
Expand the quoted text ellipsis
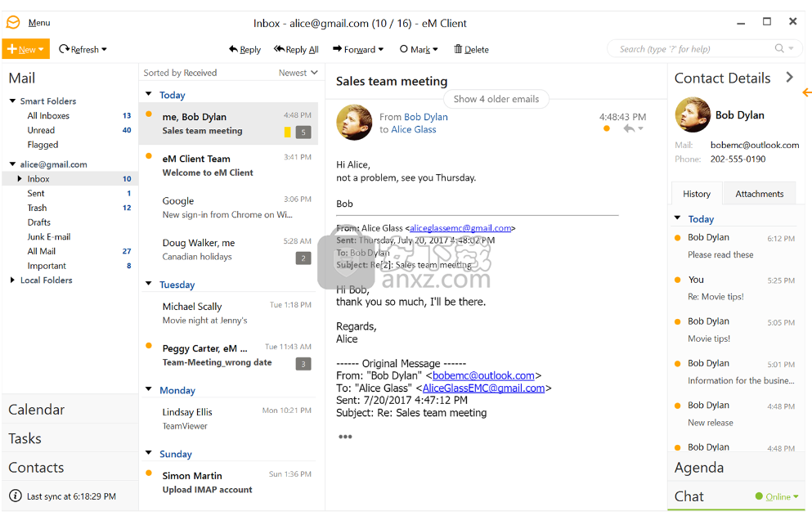(x=345, y=437)
